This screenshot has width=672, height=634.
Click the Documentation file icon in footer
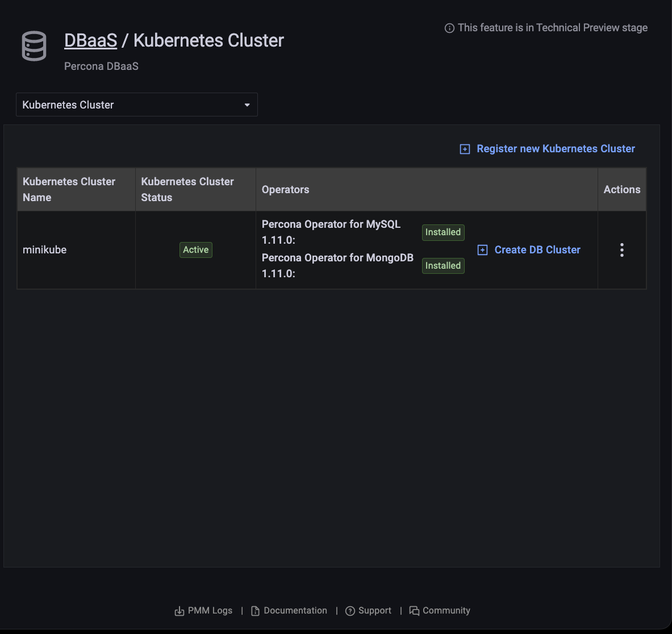[x=255, y=611]
